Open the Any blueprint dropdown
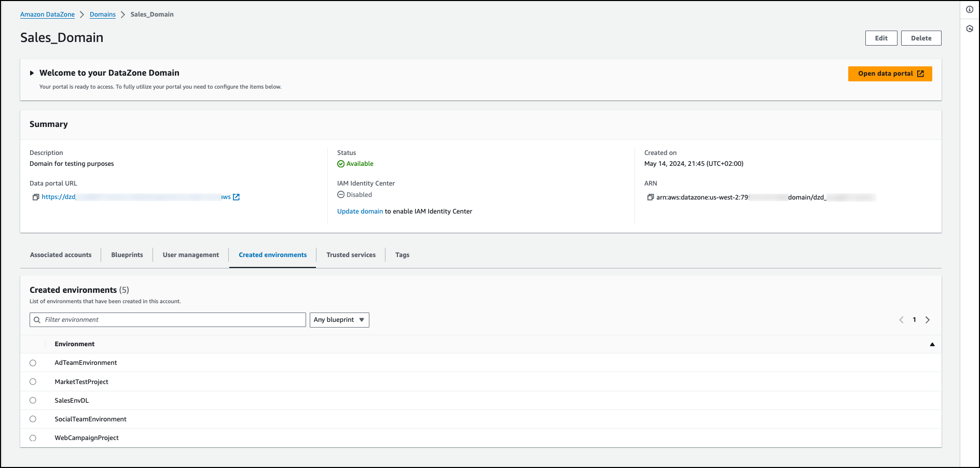The height and width of the screenshot is (468, 980). pos(339,320)
